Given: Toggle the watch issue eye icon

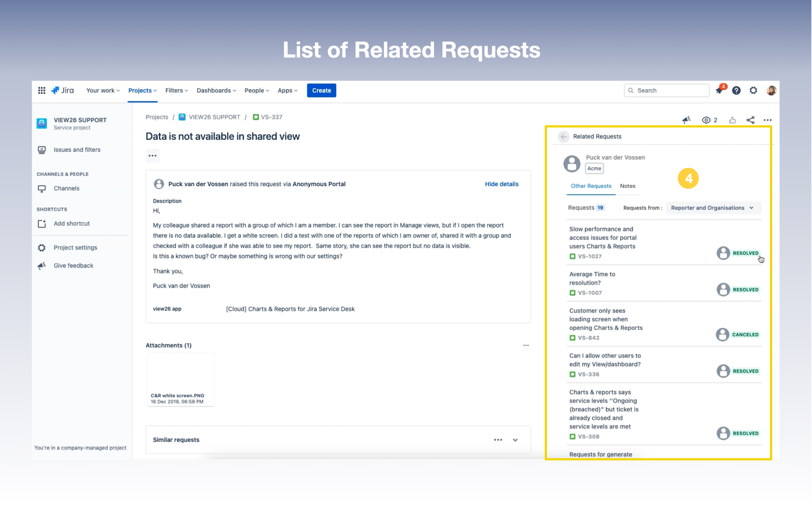Looking at the screenshot, I should pyautogui.click(x=706, y=120).
